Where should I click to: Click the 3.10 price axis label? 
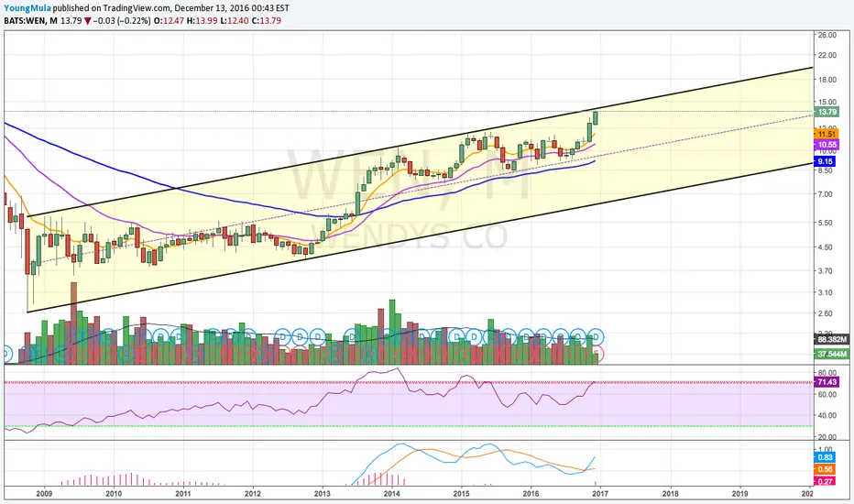[x=825, y=292]
